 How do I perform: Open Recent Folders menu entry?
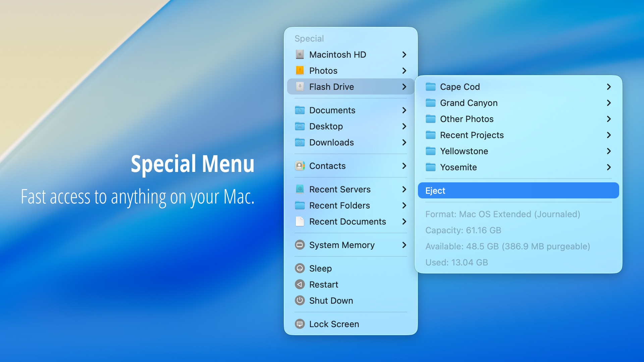tap(351, 205)
